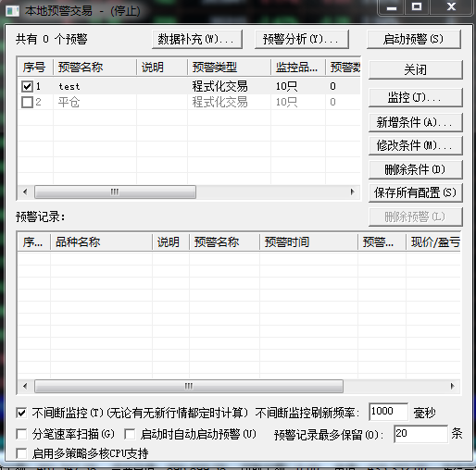
Task: Uncheck the test alert row checkbox
Action: [x=27, y=86]
